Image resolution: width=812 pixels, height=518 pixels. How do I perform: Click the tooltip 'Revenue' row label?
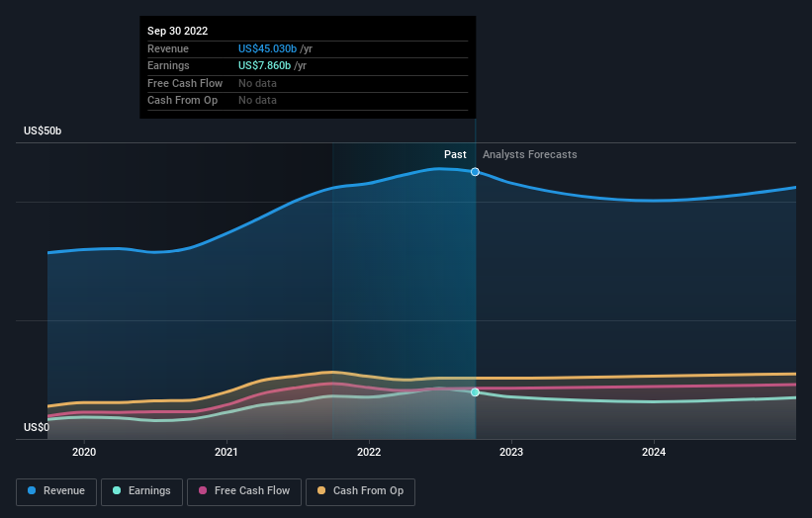168,48
